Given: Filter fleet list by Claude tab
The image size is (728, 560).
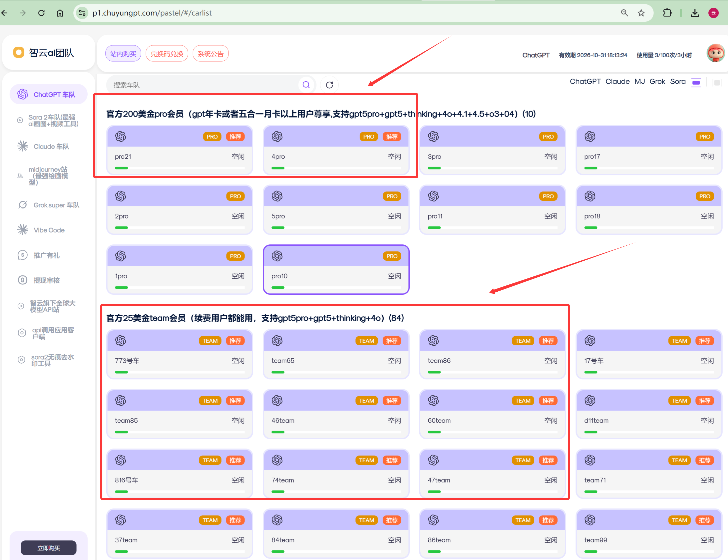Looking at the screenshot, I should tap(617, 82).
